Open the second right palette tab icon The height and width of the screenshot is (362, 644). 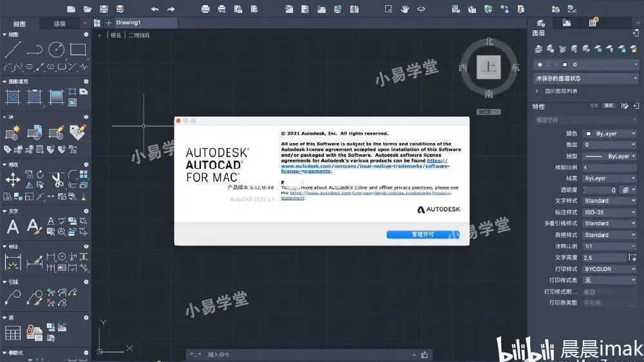click(x=566, y=23)
